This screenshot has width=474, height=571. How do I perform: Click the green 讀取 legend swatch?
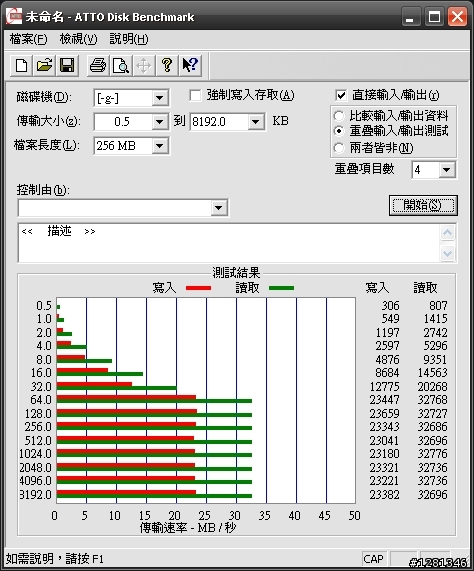281,288
